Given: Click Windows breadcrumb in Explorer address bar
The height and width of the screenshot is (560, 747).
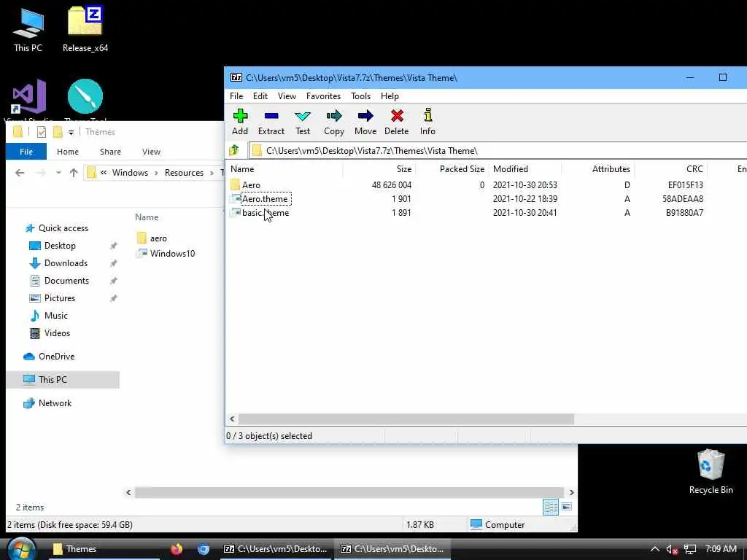Looking at the screenshot, I should click(x=130, y=172).
